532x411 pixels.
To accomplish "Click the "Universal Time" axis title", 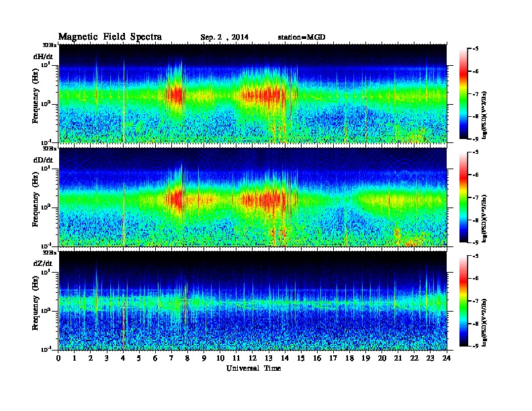I will [x=253, y=368].
